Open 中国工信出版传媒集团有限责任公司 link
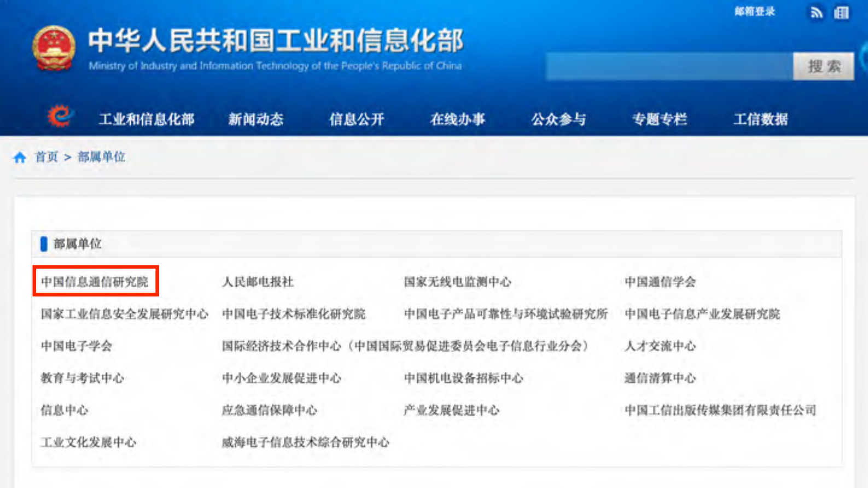 pyautogui.click(x=720, y=410)
